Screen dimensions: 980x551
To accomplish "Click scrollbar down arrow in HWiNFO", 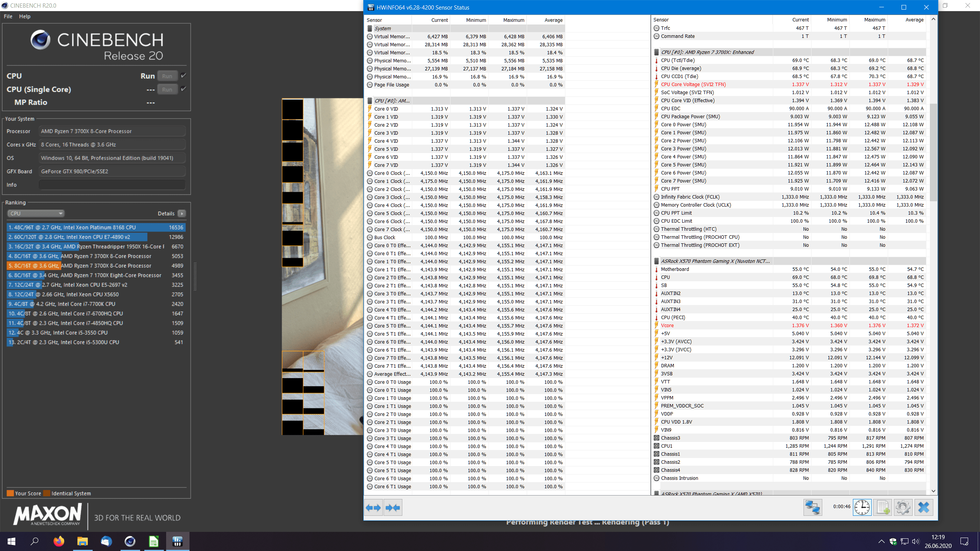I will pyautogui.click(x=933, y=491).
